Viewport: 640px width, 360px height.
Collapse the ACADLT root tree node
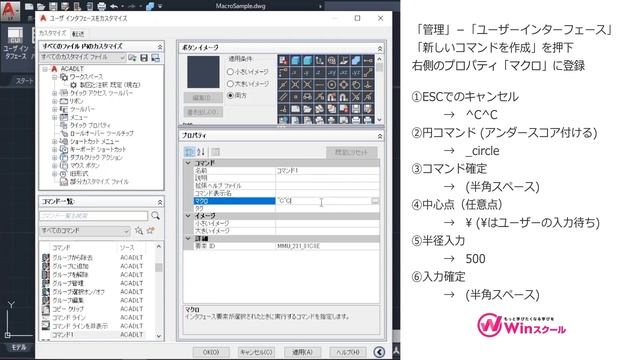45,69
